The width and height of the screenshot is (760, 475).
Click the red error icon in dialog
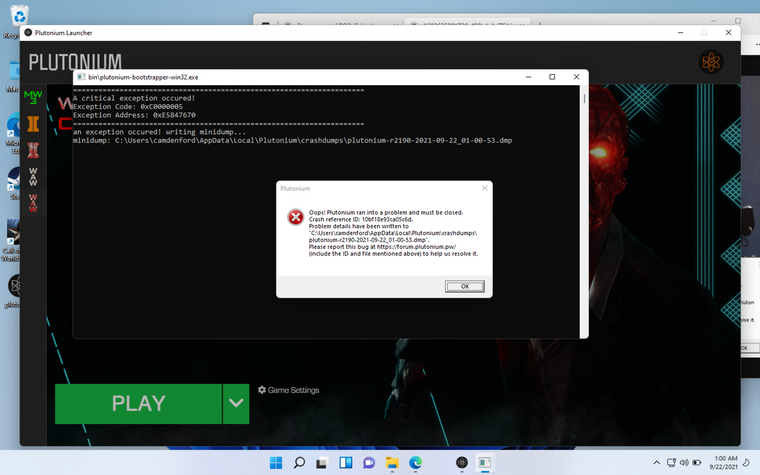(x=296, y=217)
